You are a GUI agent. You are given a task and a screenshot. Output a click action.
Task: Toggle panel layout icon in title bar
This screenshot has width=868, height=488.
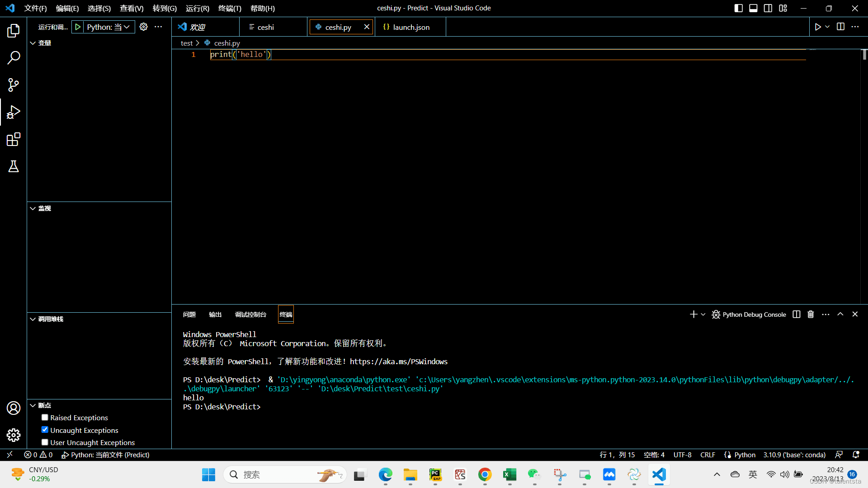[753, 8]
